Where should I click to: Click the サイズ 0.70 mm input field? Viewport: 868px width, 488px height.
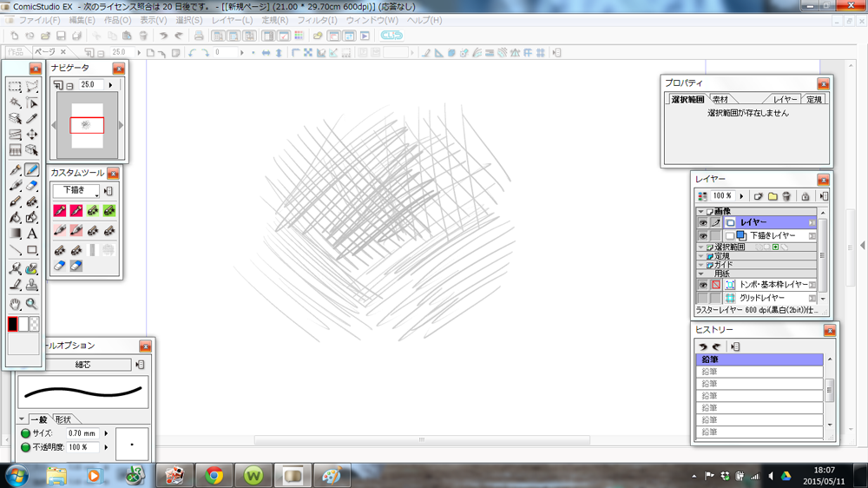pyautogui.click(x=83, y=433)
